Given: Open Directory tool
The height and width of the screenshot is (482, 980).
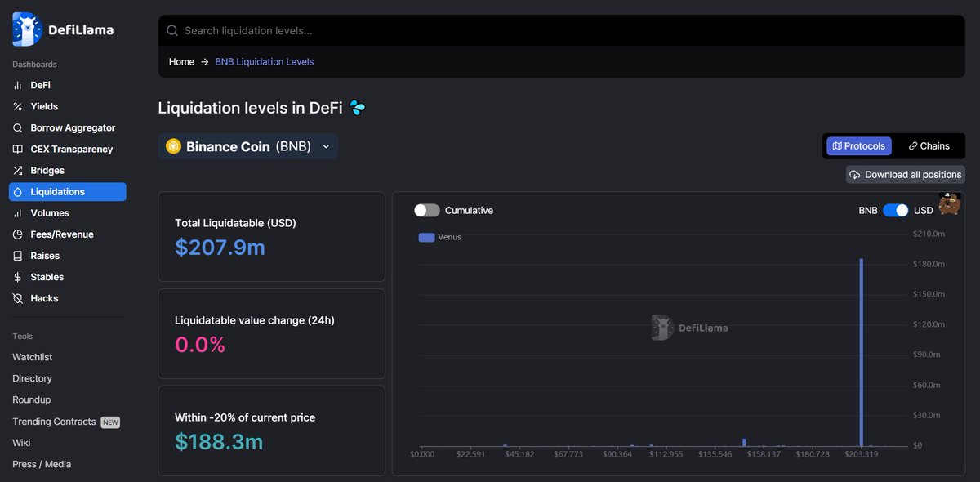Looking at the screenshot, I should (x=32, y=379).
